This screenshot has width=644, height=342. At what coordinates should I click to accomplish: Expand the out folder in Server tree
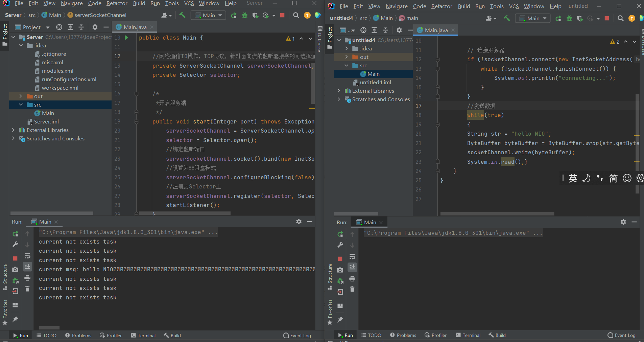pos(21,96)
